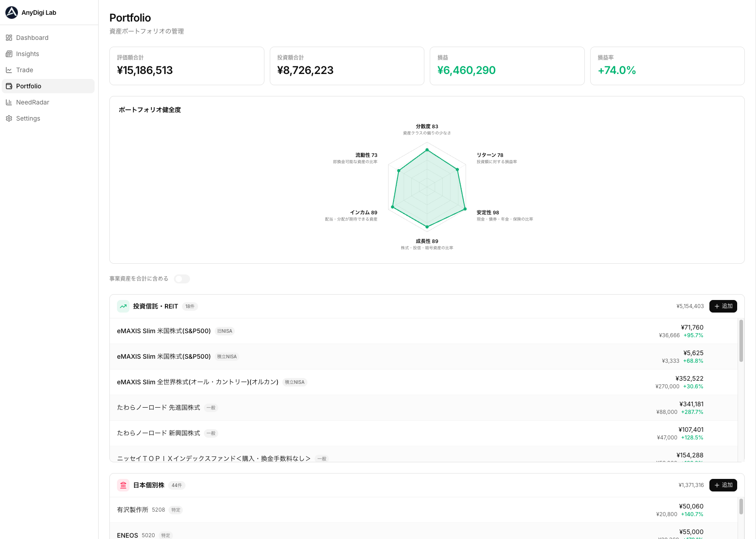Screen dimensions: 756x539
Task: Click the 安定性 98 radar chart point
Action: (465, 209)
